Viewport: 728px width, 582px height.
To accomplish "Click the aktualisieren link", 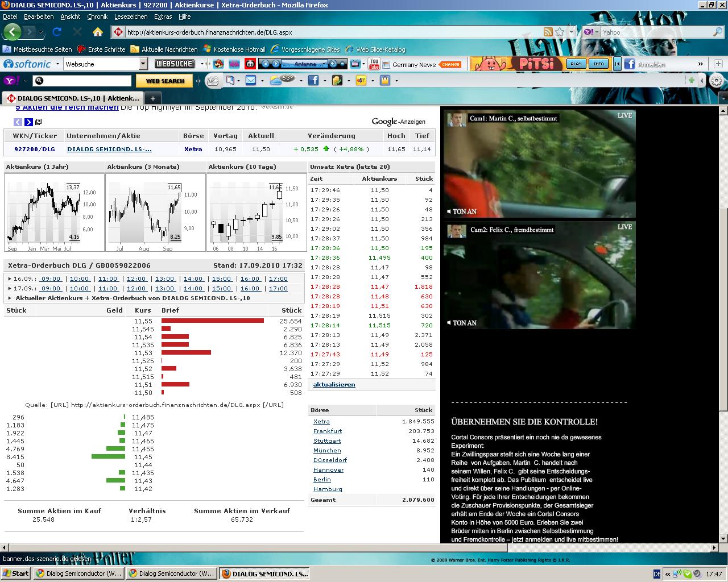I will click(334, 385).
